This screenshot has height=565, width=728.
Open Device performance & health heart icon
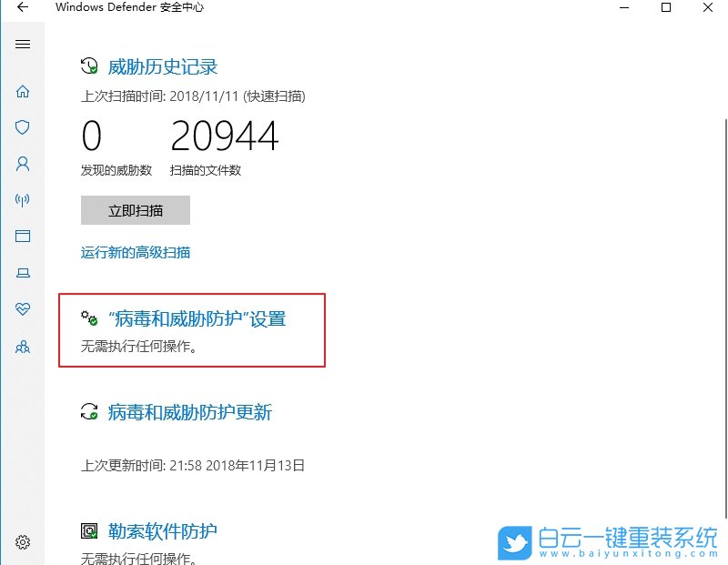point(22,308)
